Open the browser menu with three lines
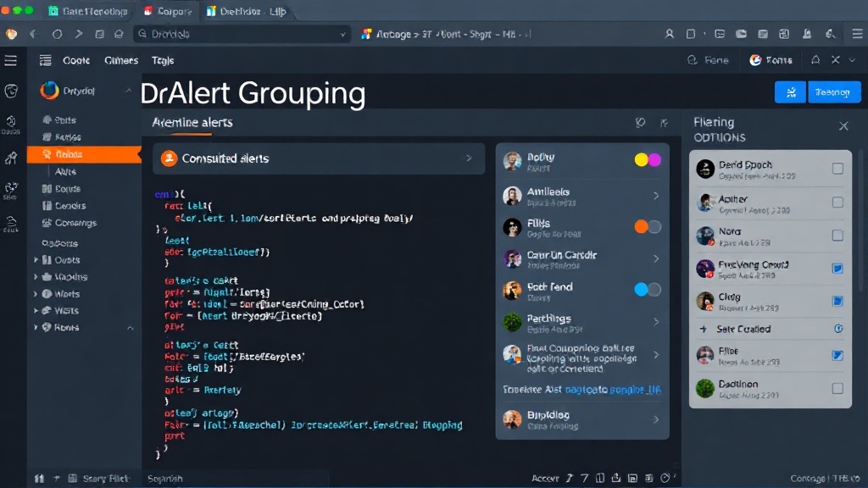 click(858, 34)
